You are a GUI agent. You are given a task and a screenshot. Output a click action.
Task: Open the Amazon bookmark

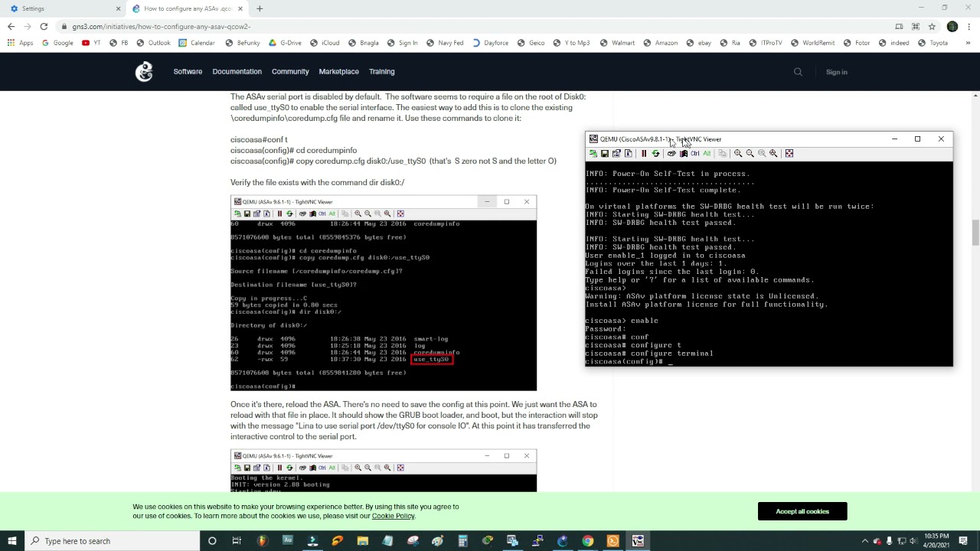(660, 43)
